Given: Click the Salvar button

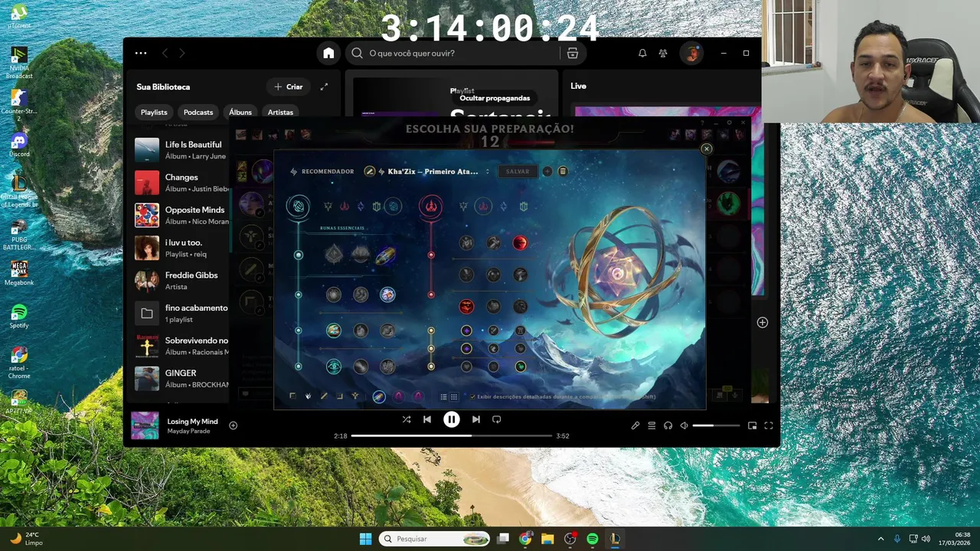Looking at the screenshot, I should (x=518, y=171).
